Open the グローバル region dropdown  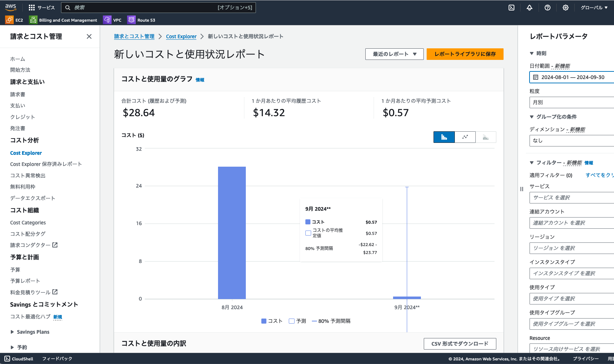(x=594, y=8)
